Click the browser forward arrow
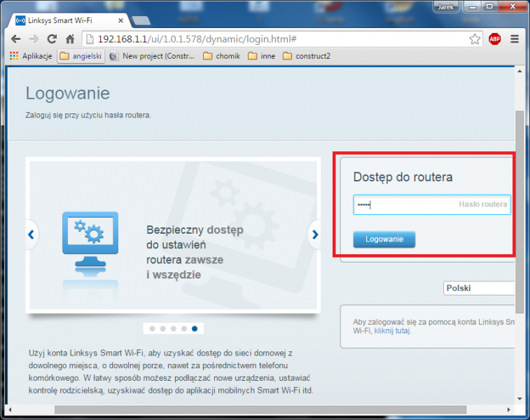The image size is (530, 420). pyautogui.click(x=34, y=39)
